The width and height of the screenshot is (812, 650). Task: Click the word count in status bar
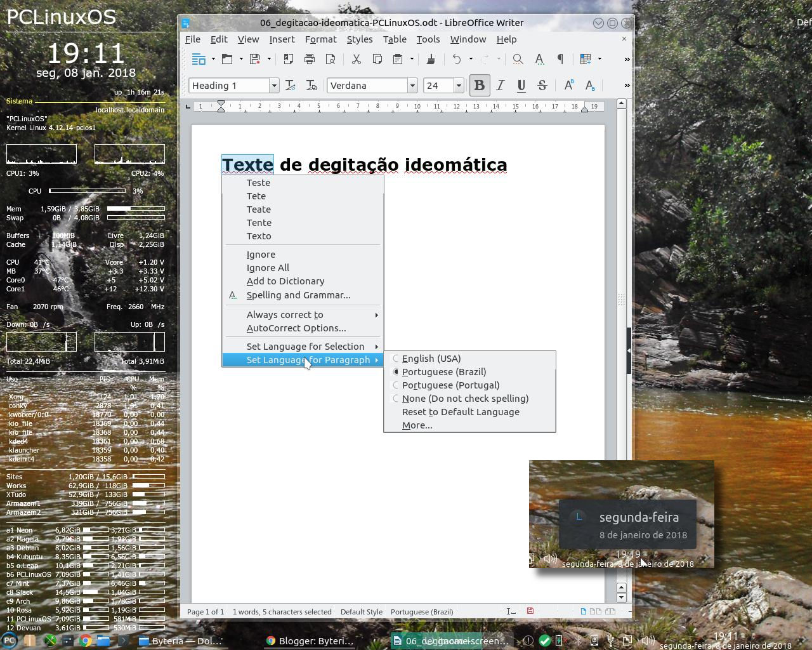pos(282,612)
